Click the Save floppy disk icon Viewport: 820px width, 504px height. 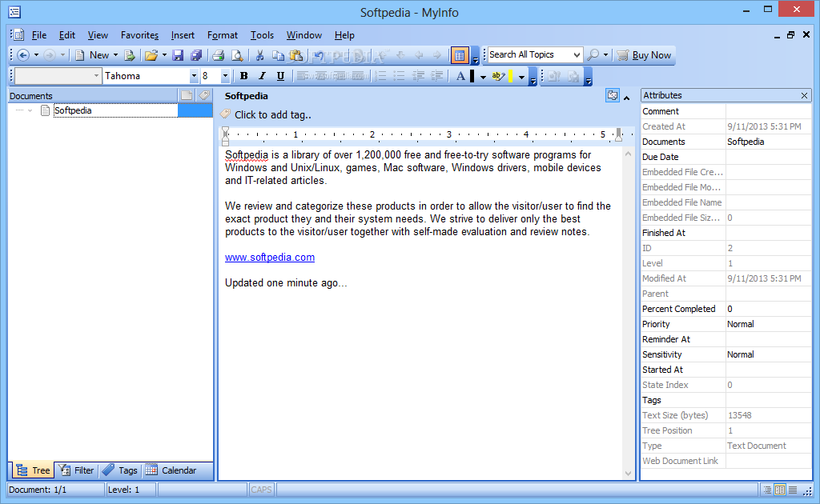178,55
